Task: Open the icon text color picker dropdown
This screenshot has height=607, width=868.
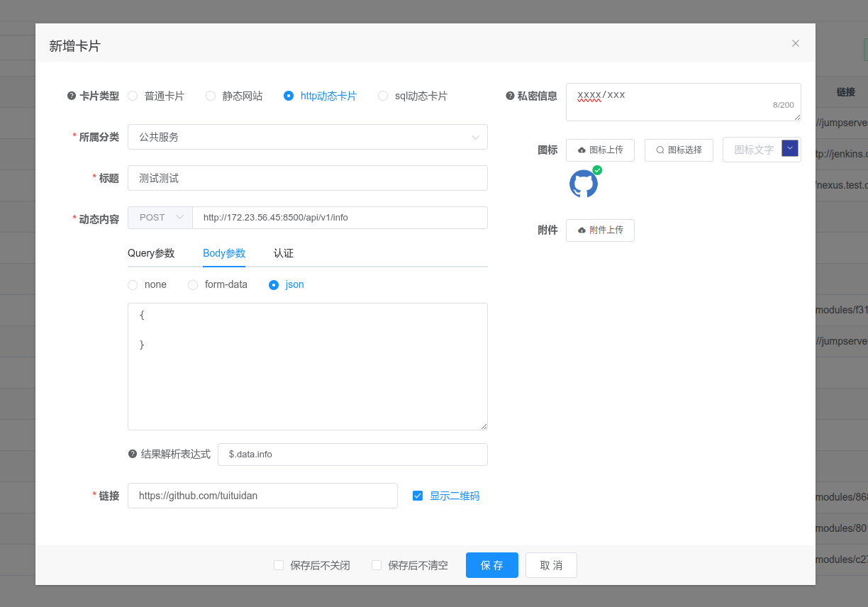Action: coord(789,148)
